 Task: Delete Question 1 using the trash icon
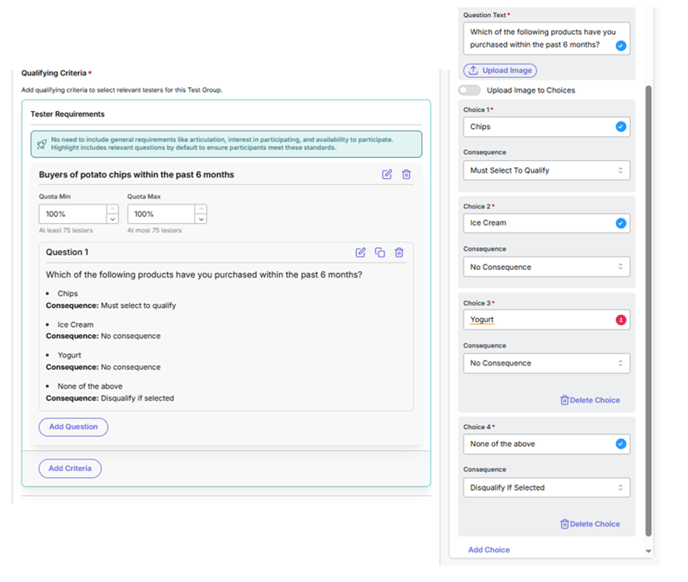[x=399, y=253]
